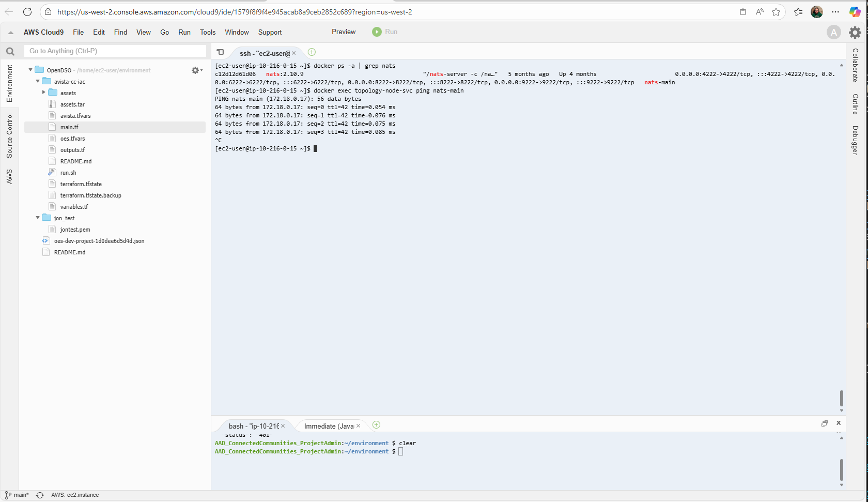Click AWS Cloud9 menu label
Viewport: 868px width, 502px height.
[x=43, y=32]
